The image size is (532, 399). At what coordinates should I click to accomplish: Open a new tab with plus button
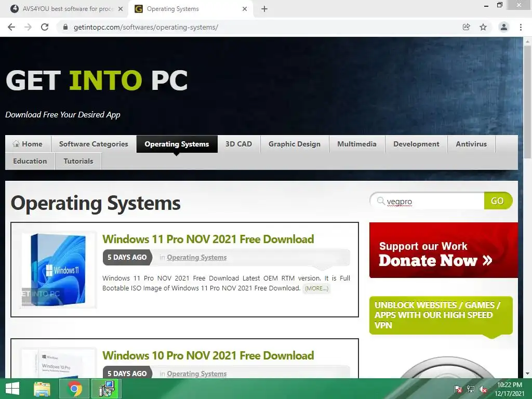point(264,9)
